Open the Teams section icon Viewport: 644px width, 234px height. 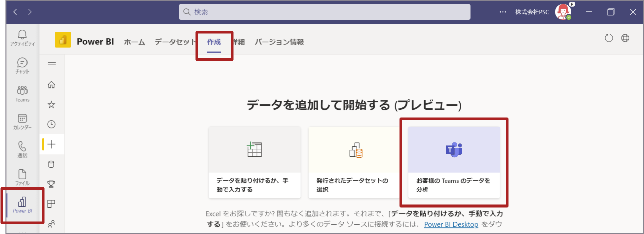tap(22, 94)
